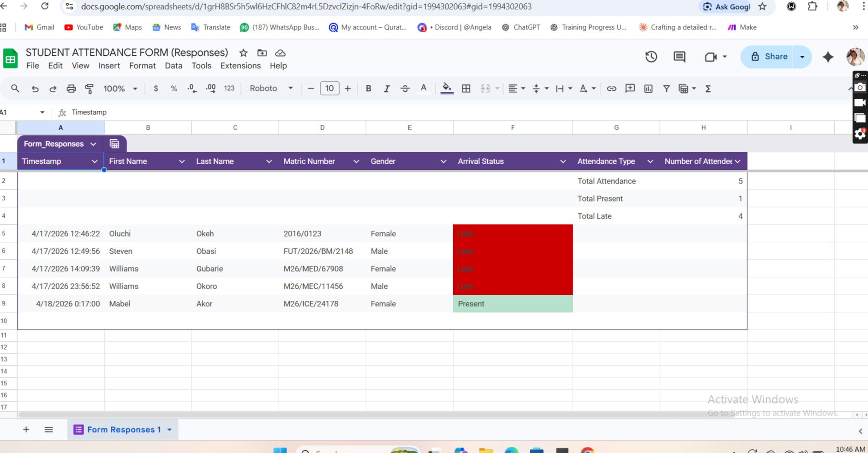Open the ChatGPT bookmark

click(x=521, y=27)
